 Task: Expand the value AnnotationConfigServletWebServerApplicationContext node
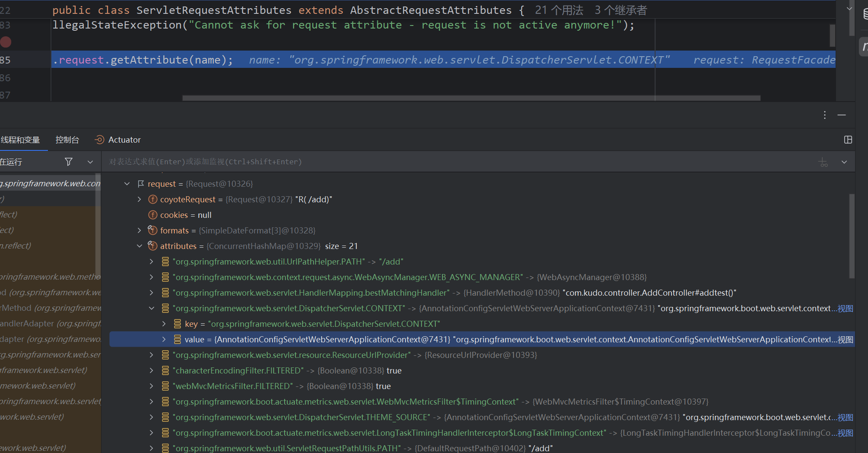point(164,339)
